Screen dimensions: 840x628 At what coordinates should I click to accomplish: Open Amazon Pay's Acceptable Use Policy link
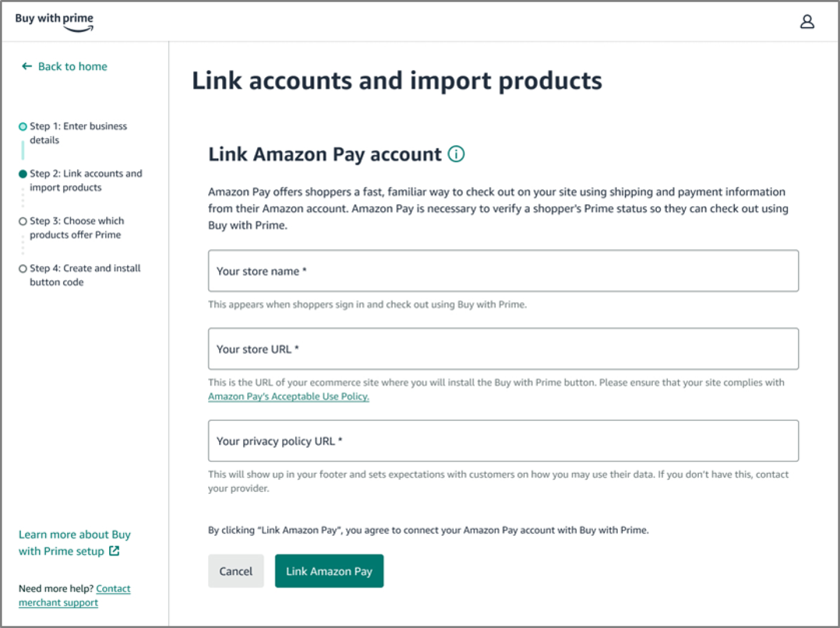click(x=288, y=396)
